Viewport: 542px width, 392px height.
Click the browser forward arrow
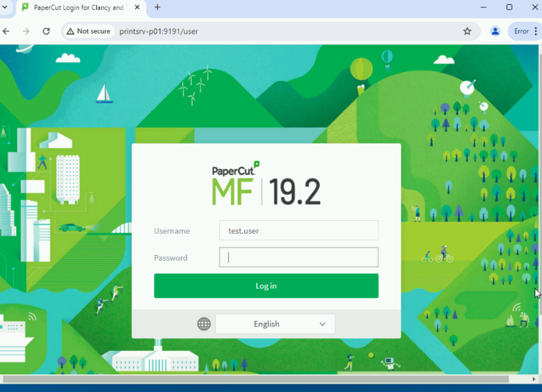coord(26,31)
